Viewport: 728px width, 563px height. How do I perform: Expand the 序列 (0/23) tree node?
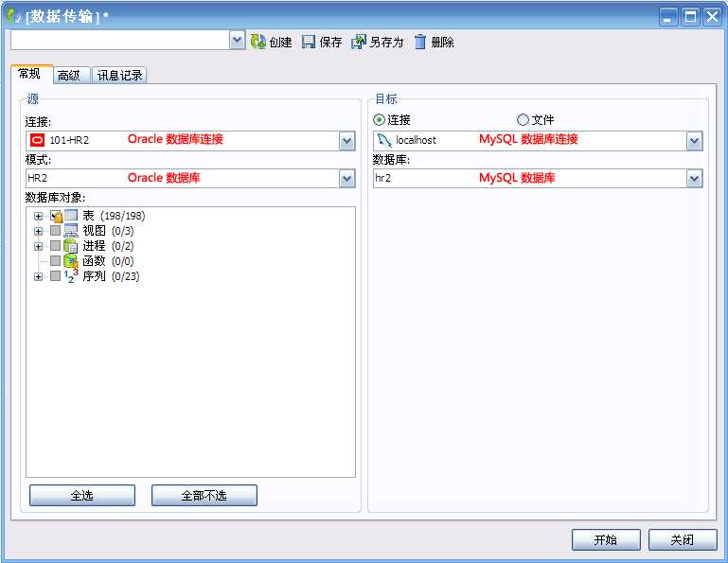click(x=38, y=276)
